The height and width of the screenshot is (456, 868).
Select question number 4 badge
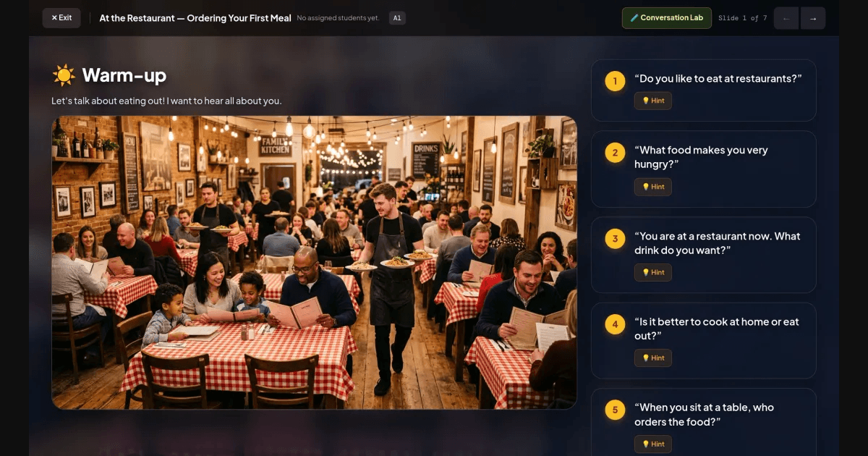click(x=615, y=324)
